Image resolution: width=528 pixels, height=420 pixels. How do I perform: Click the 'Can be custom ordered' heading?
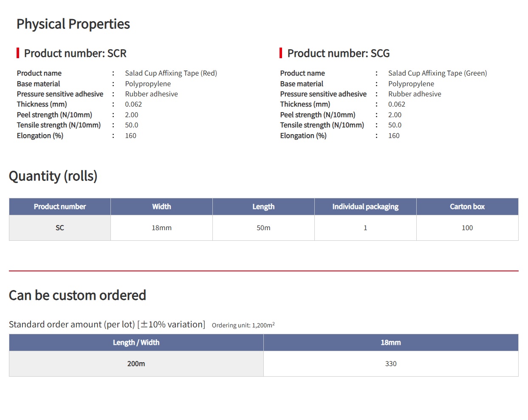[77, 295]
